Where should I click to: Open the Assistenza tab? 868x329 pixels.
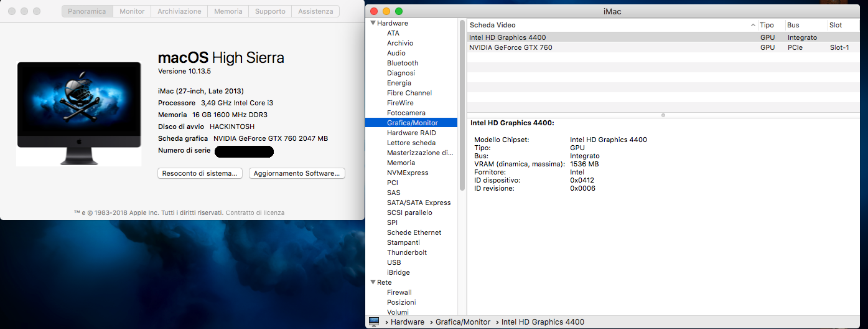[315, 11]
